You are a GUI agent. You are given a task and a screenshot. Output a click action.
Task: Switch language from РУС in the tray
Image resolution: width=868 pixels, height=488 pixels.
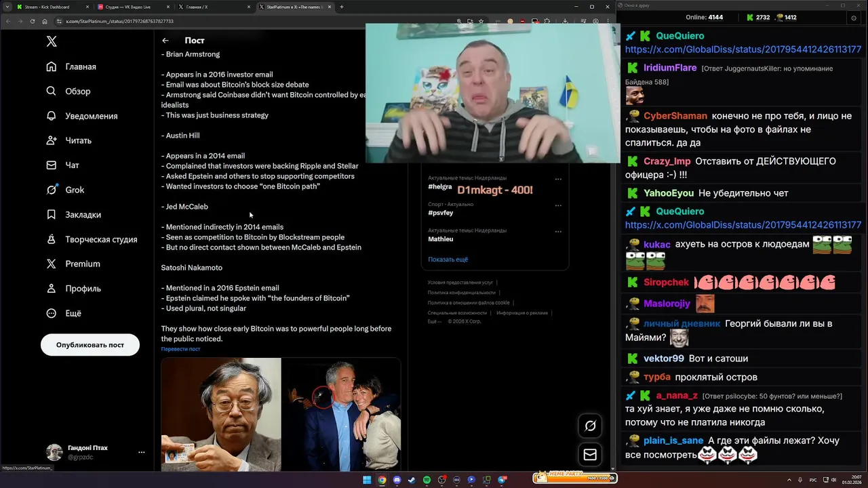coord(813,480)
